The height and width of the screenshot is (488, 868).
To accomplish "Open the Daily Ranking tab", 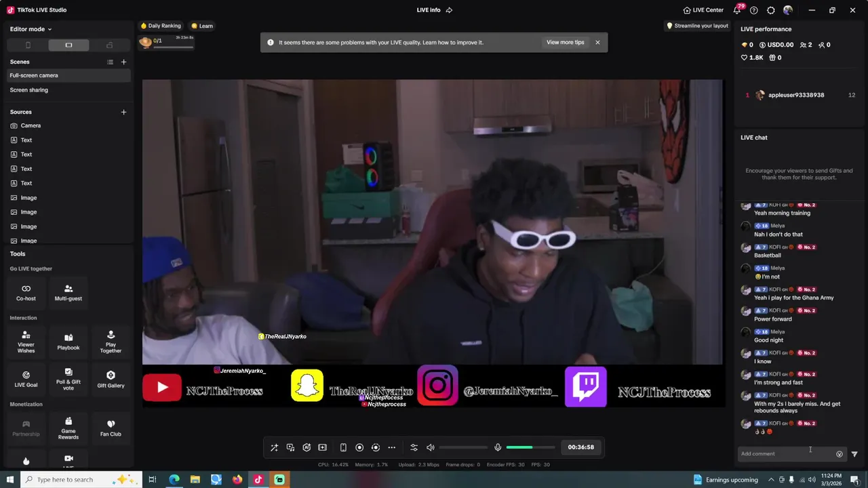I will coord(161,26).
